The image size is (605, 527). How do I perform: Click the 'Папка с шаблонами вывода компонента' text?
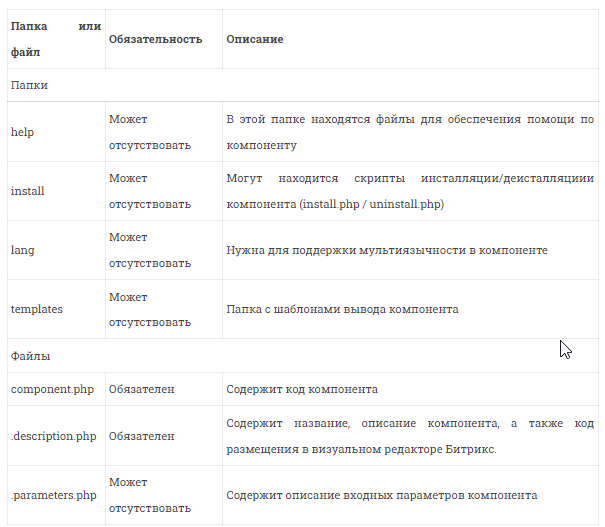(x=342, y=309)
